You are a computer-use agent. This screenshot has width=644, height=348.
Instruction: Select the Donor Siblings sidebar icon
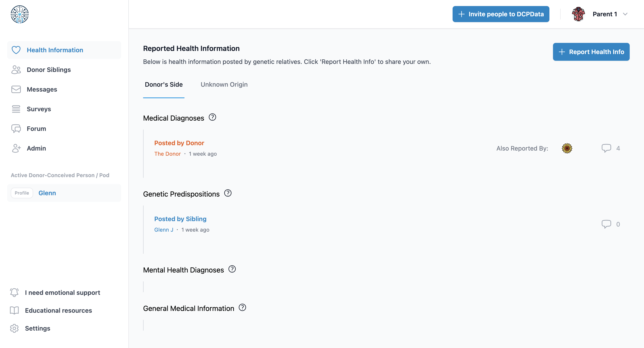16,70
